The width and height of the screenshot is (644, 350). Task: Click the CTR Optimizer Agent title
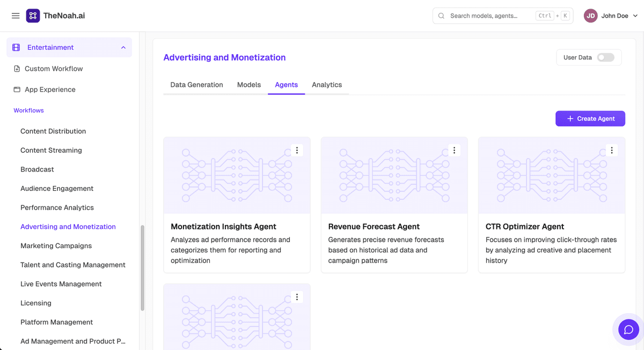[x=525, y=227]
